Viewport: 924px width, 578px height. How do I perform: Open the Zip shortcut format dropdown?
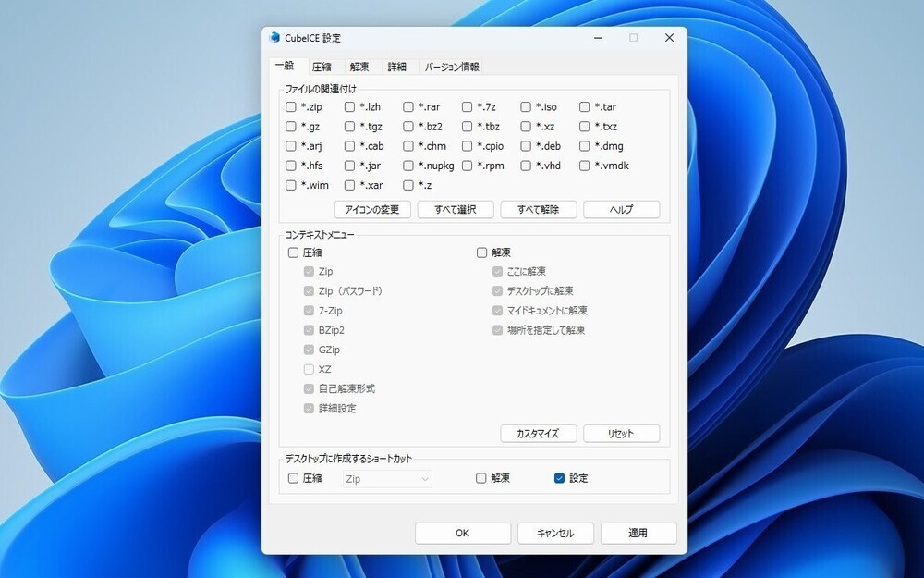coord(387,479)
